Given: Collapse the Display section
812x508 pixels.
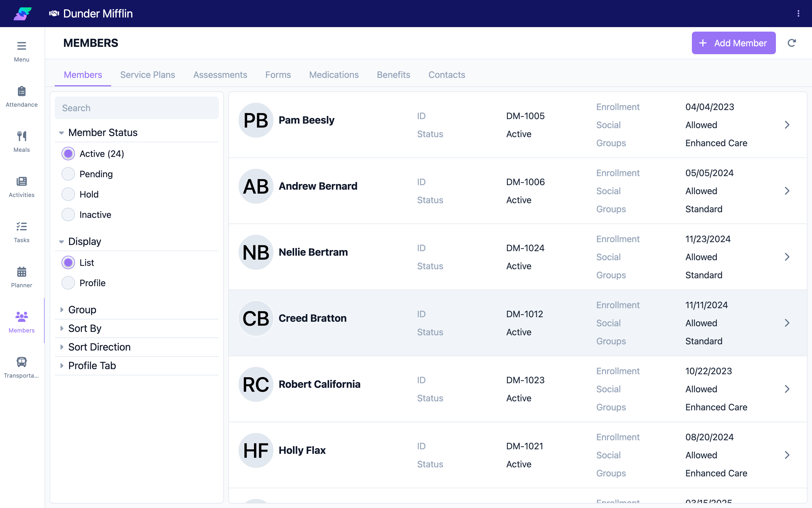Looking at the screenshot, I should tap(136, 241).
